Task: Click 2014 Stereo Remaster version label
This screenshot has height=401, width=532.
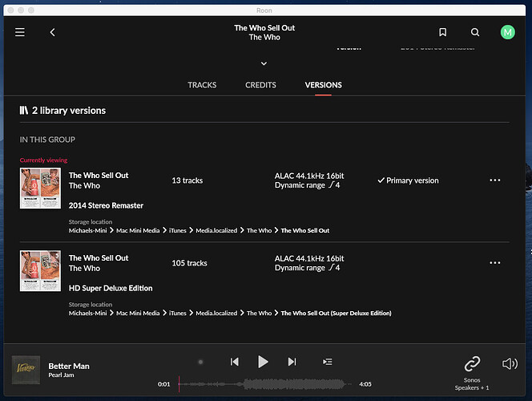Action: tap(106, 205)
